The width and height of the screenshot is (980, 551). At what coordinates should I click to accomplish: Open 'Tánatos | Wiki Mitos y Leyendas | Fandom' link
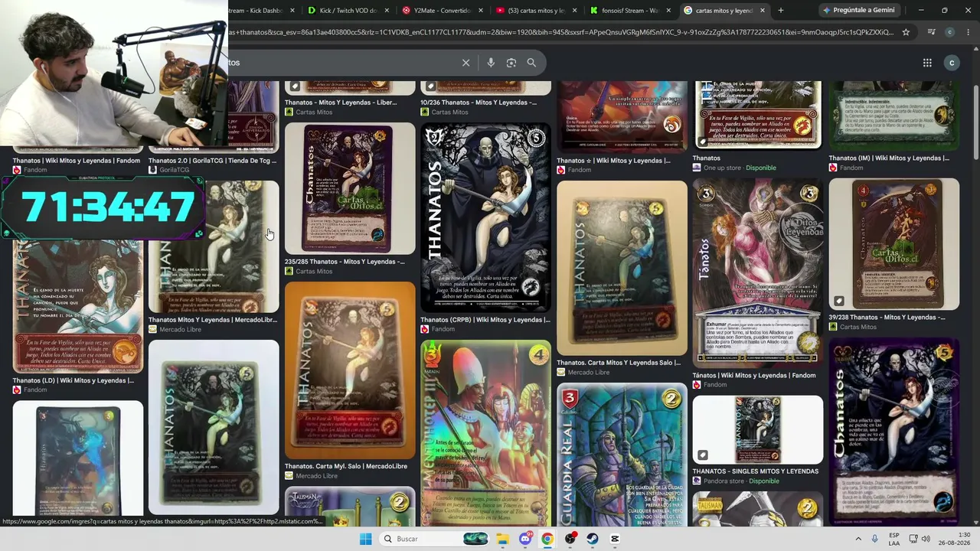[754, 376]
